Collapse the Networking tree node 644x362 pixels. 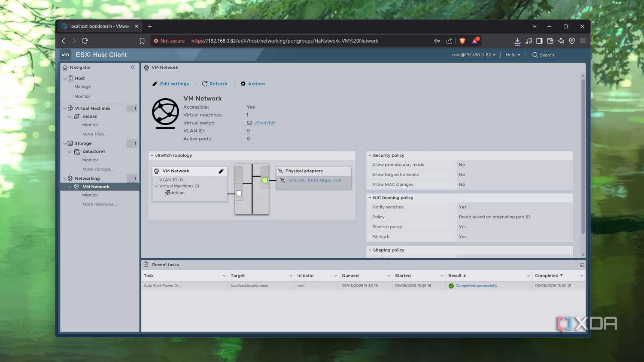pyautogui.click(x=65, y=178)
